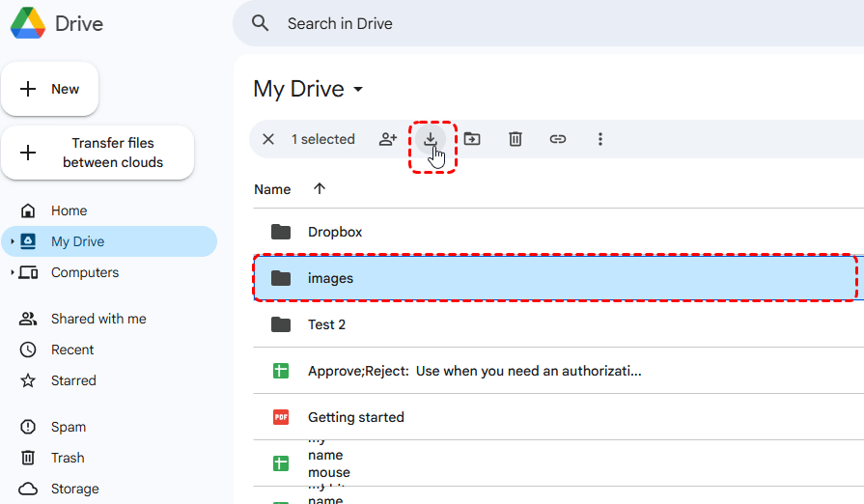Screen dimensions: 864x504
Task: Select My Drive in sidebar
Action: (109, 241)
